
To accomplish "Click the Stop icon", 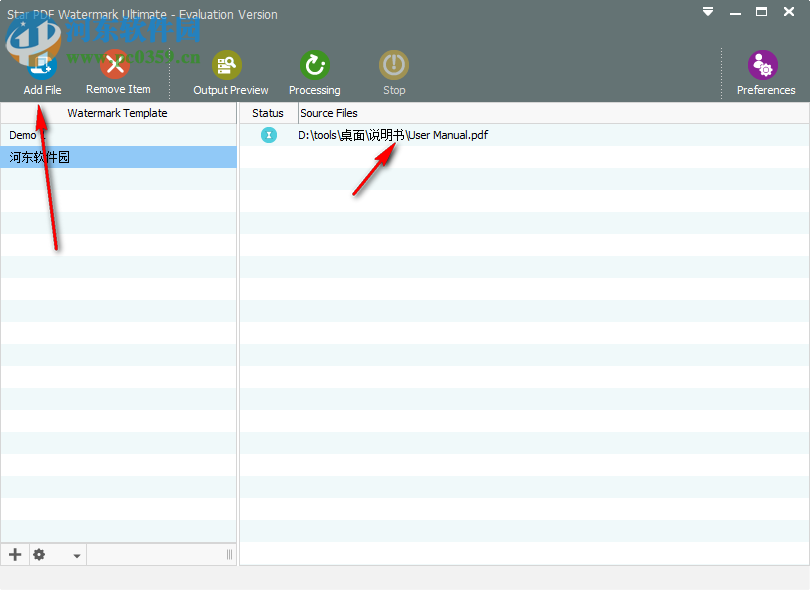I will (394, 65).
